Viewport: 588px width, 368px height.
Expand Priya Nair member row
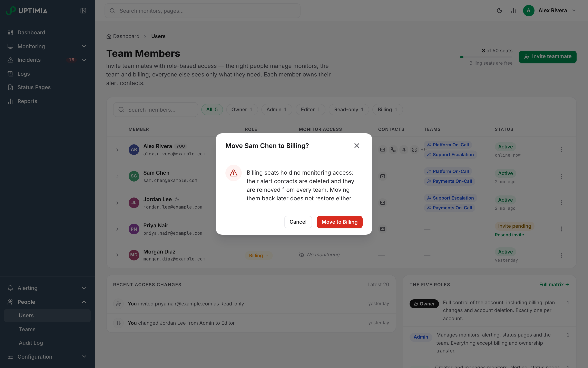click(x=117, y=229)
